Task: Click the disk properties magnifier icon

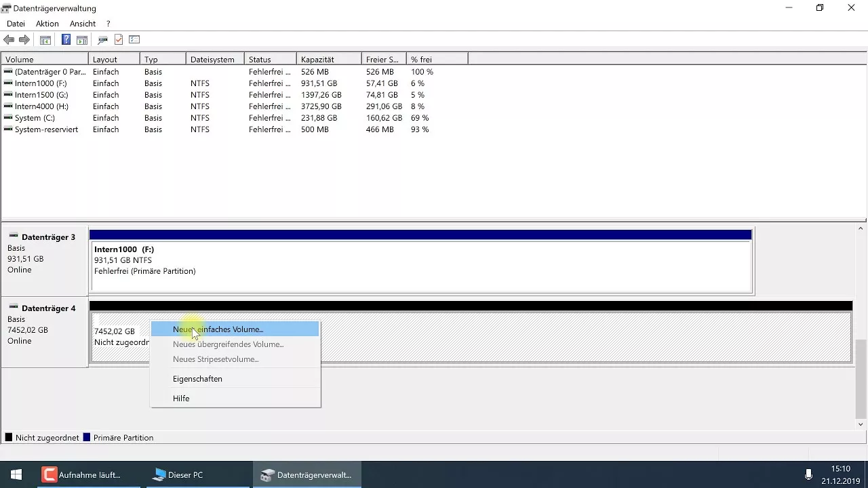Action: pyautogui.click(x=102, y=39)
